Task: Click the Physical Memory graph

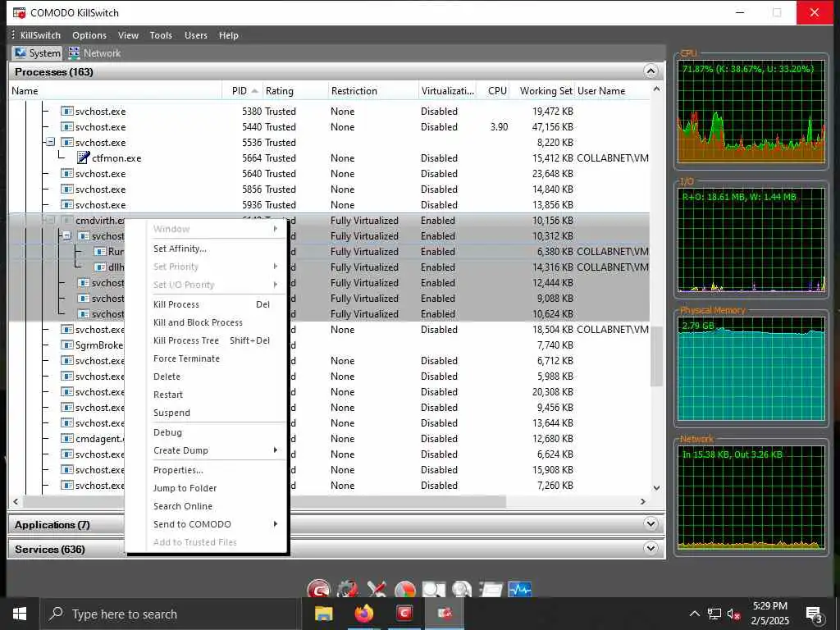Action: coord(751,368)
